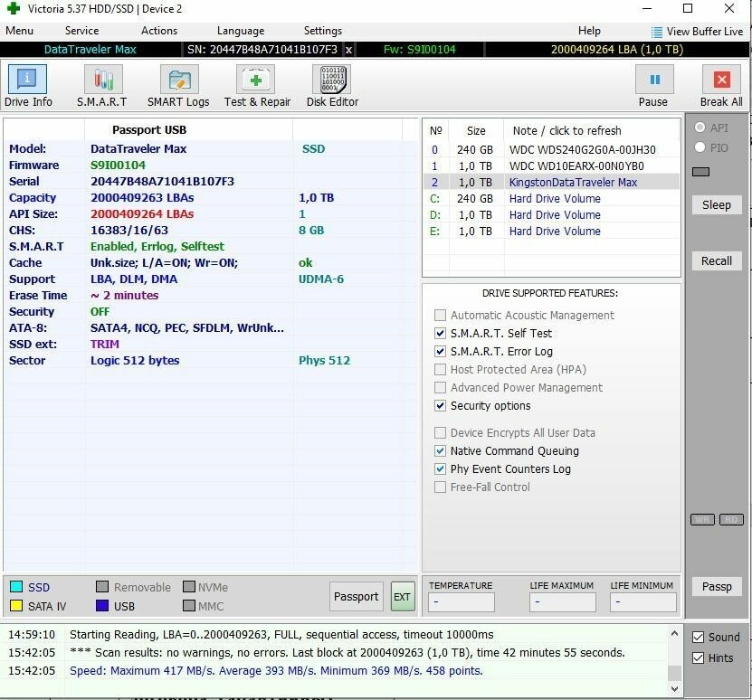Select drive 0 WDC WDS240G2G0A-00JH30
752x700 pixels.
coord(551,149)
